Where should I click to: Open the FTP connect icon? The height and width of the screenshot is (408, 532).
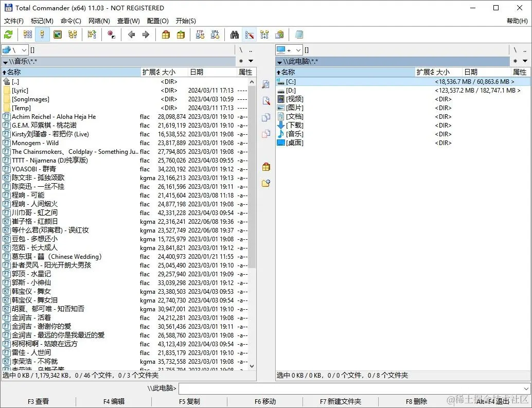(x=200, y=34)
